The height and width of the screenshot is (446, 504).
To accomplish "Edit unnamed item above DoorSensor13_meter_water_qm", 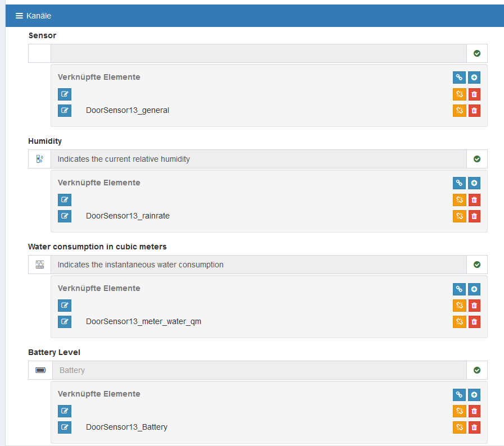I will [65, 306].
